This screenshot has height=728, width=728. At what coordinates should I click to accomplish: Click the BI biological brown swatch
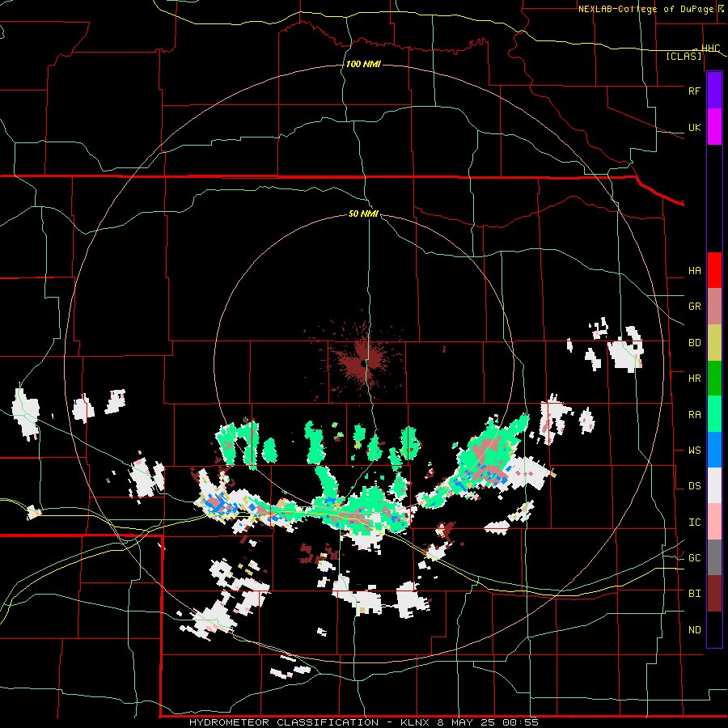coord(714,594)
